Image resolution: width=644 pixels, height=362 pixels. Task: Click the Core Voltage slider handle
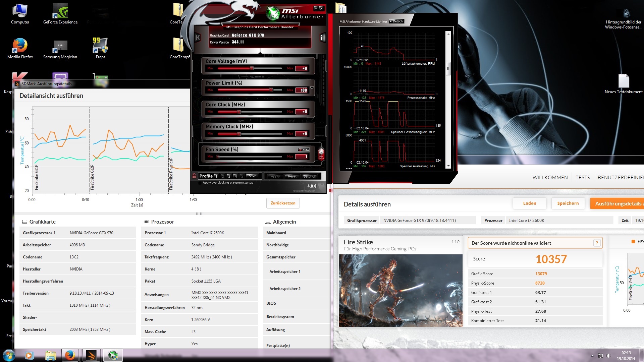pos(252,68)
